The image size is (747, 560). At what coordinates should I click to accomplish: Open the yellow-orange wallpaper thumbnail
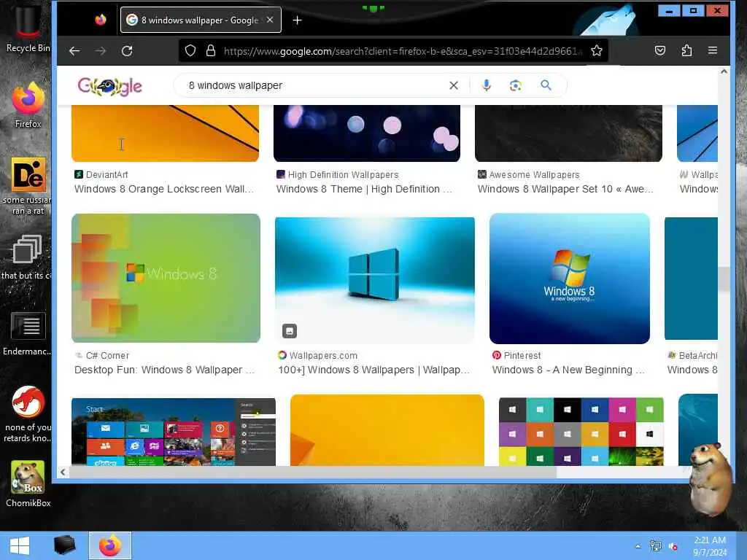pyautogui.click(x=387, y=430)
